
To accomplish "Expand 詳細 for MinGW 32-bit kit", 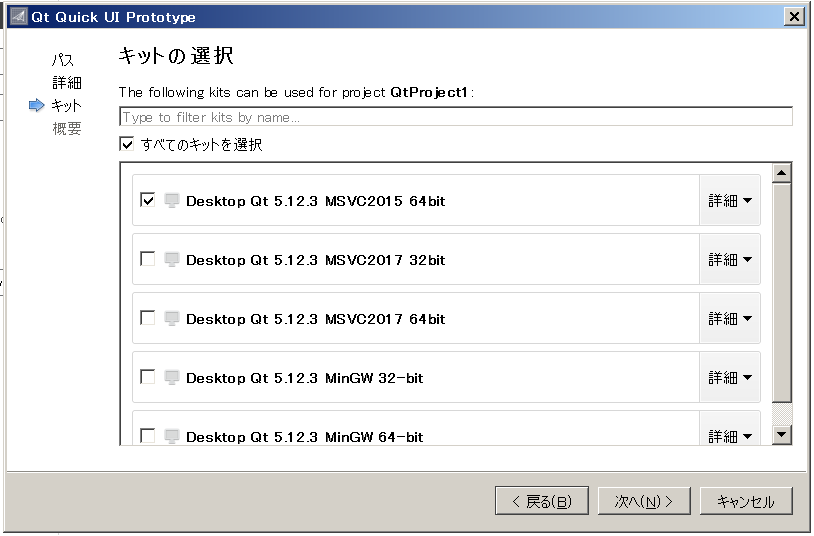I will click(x=730, y=378).
